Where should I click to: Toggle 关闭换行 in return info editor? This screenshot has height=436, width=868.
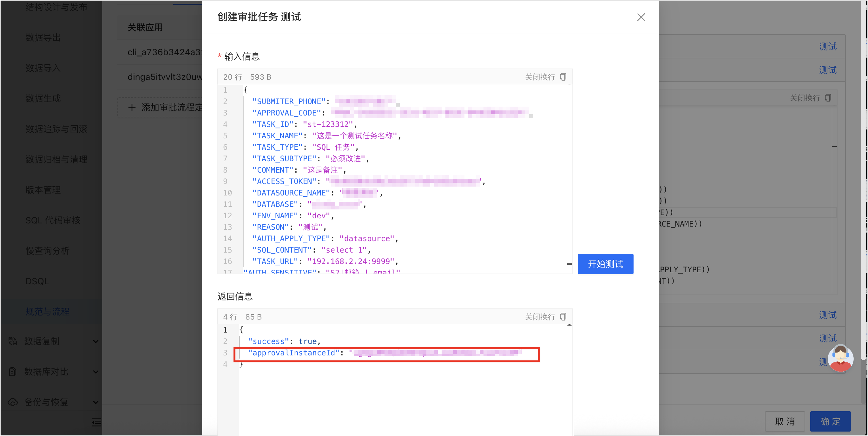pos(540,317)
